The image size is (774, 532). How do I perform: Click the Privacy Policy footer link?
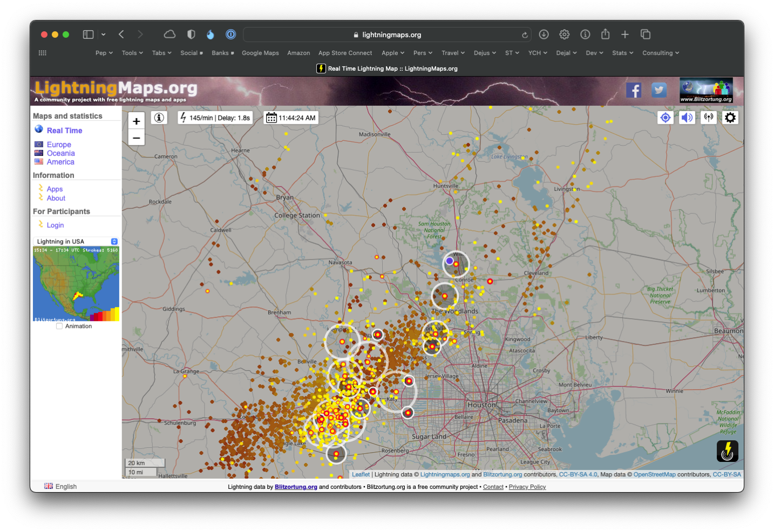point(527,487)
